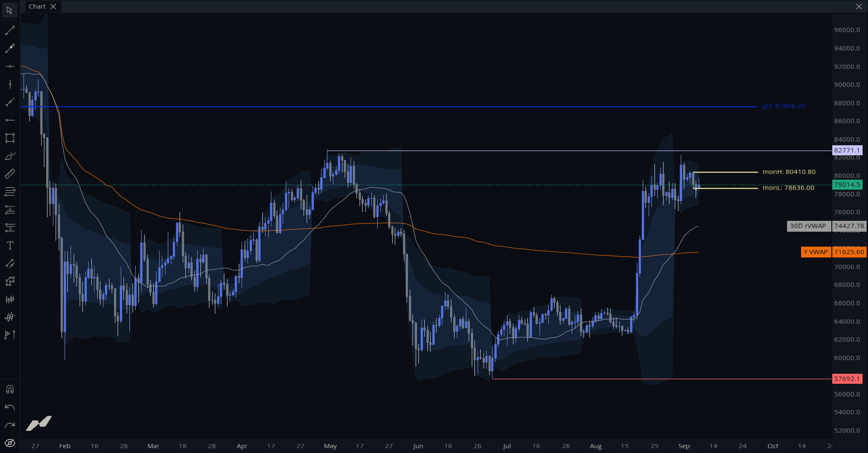
Task: Select the trend line drawing tool
Action: (x=9, y=30)
